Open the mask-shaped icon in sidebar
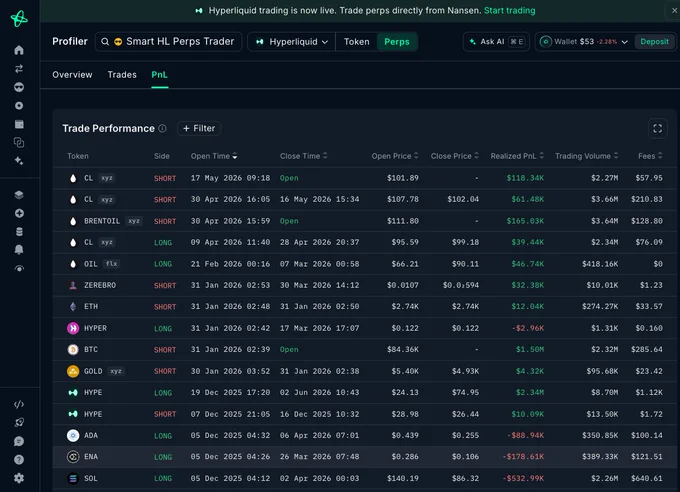This screenshot has width=680, height=492. click(x=19, y=87)
